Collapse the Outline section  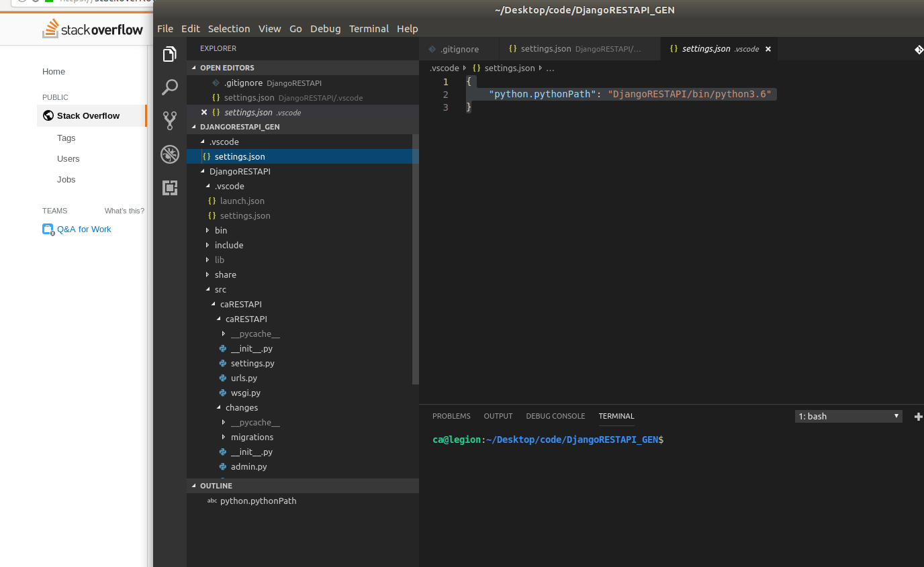tap(216, 486)
